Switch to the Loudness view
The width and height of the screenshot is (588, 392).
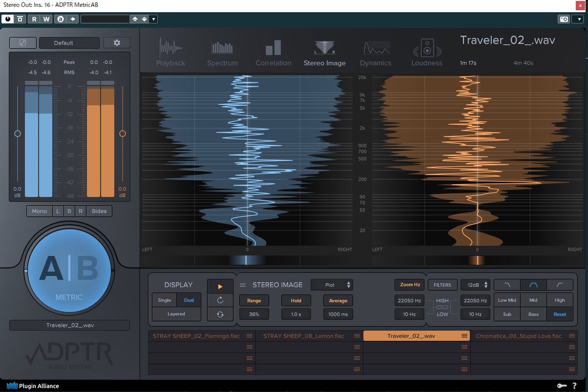click(427, 53)
